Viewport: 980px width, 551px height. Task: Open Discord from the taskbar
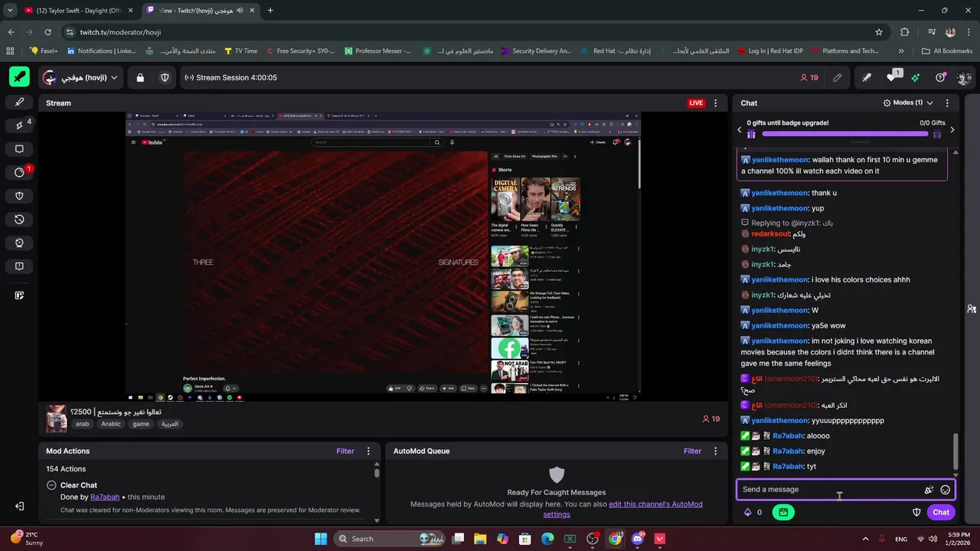[638, 539]
